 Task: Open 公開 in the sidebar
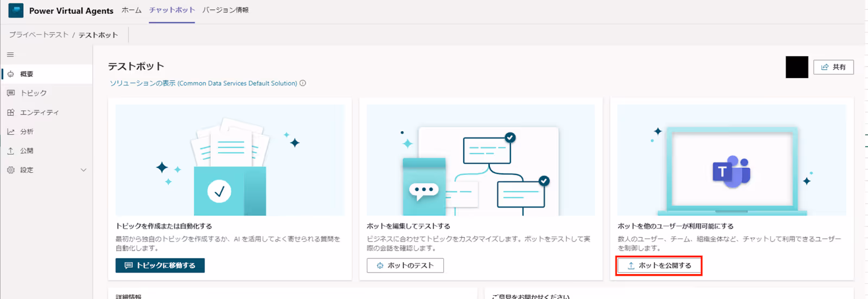point(47,151)
